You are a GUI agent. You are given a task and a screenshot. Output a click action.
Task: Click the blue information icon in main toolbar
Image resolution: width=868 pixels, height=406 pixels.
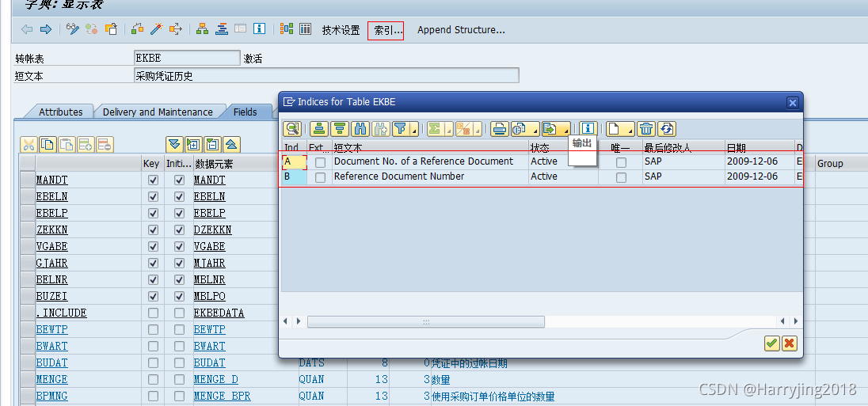(x=259, y=29)
